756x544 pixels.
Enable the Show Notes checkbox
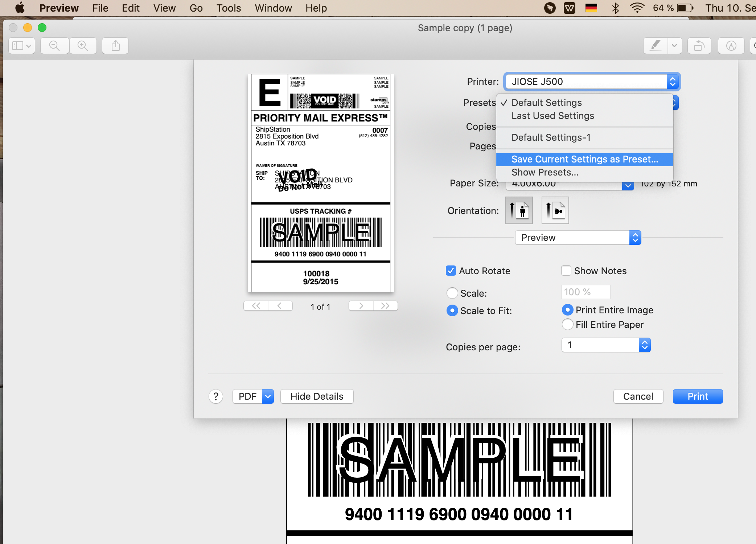click(x=566, y=271)
